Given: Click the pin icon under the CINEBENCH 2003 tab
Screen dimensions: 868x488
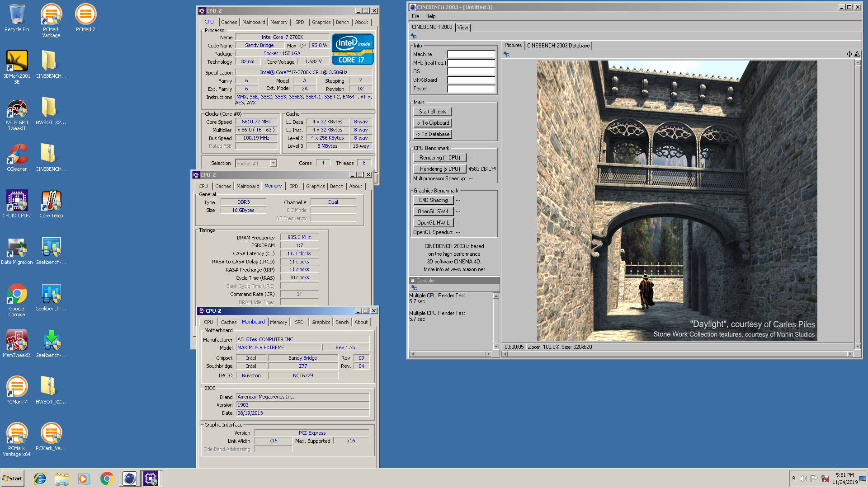Looking at the screenshot, I should [x=414, y=36].
